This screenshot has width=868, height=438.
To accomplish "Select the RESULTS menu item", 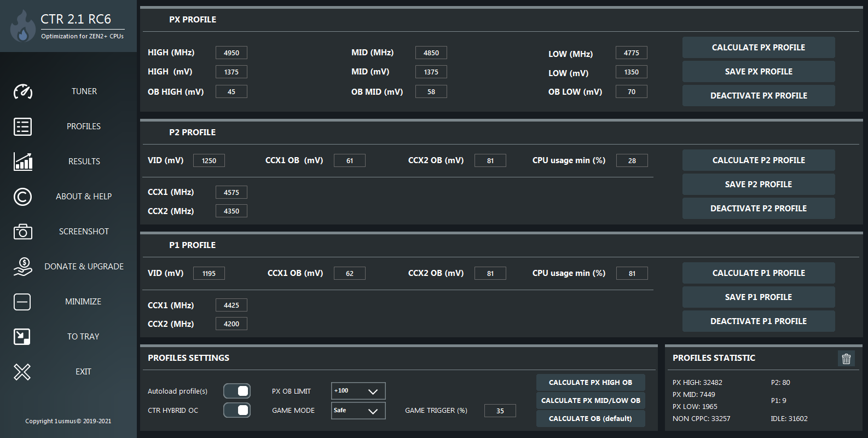I will (x=84, y=162).
